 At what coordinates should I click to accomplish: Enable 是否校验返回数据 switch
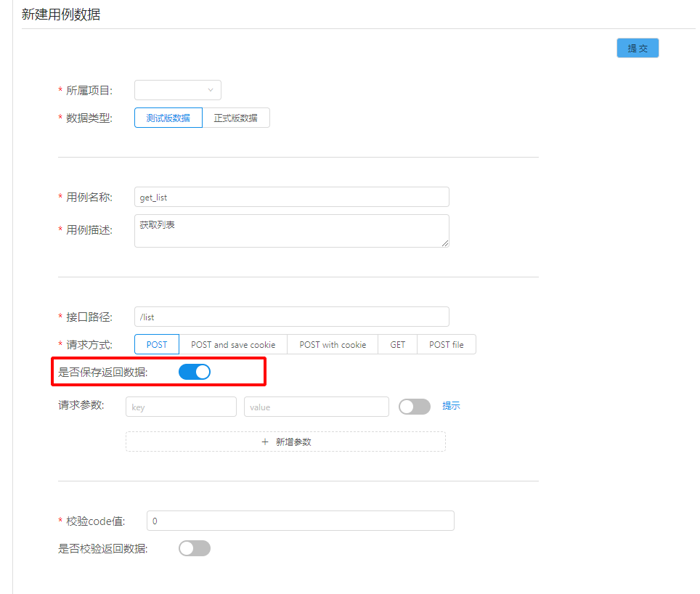(x=195, y=548)
